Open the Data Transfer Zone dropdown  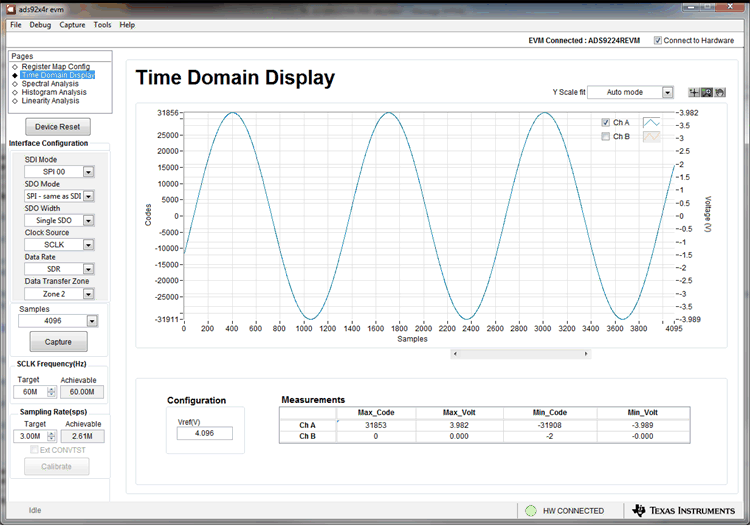point(88,294)
